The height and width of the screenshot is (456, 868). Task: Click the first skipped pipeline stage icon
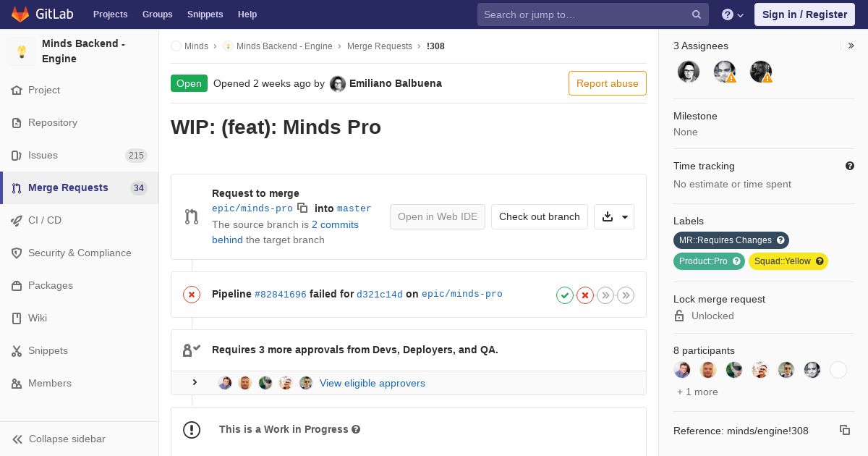(605, 295)
